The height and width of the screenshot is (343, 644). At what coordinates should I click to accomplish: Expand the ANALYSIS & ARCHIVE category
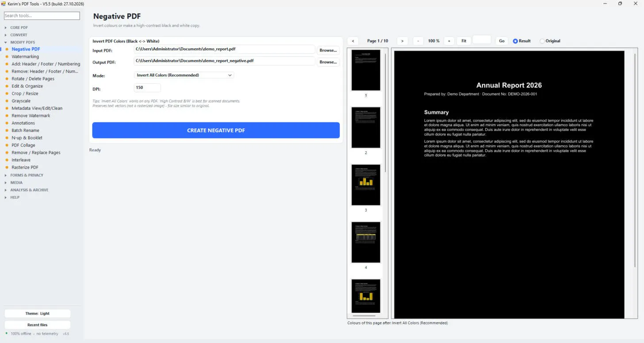(x=29, y=190)
